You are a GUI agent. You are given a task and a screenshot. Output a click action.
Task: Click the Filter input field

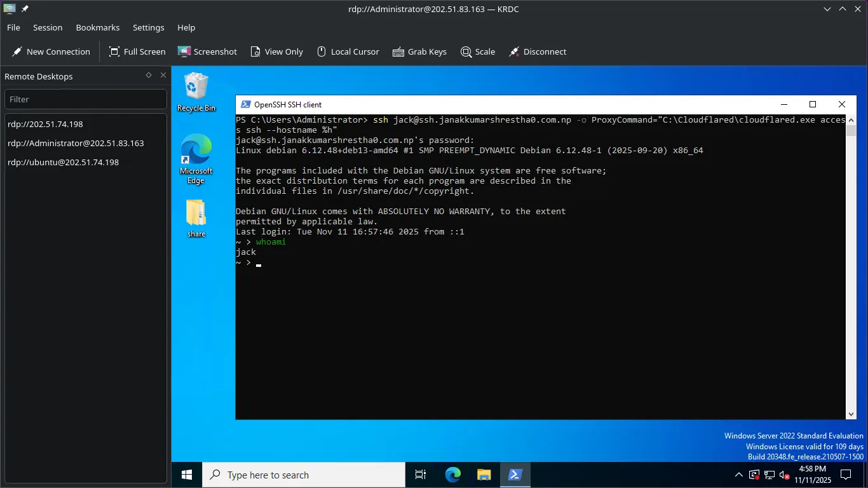pos(86,99)
